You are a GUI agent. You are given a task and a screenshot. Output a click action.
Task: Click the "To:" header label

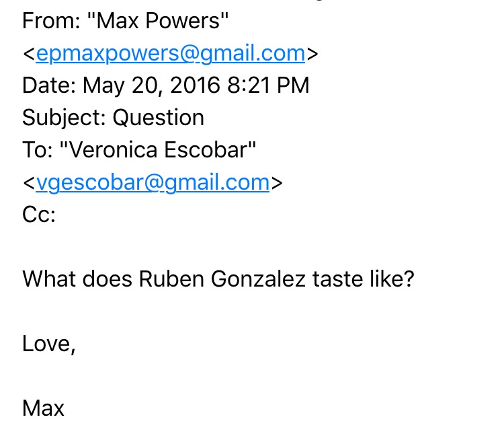coord(38,149)
